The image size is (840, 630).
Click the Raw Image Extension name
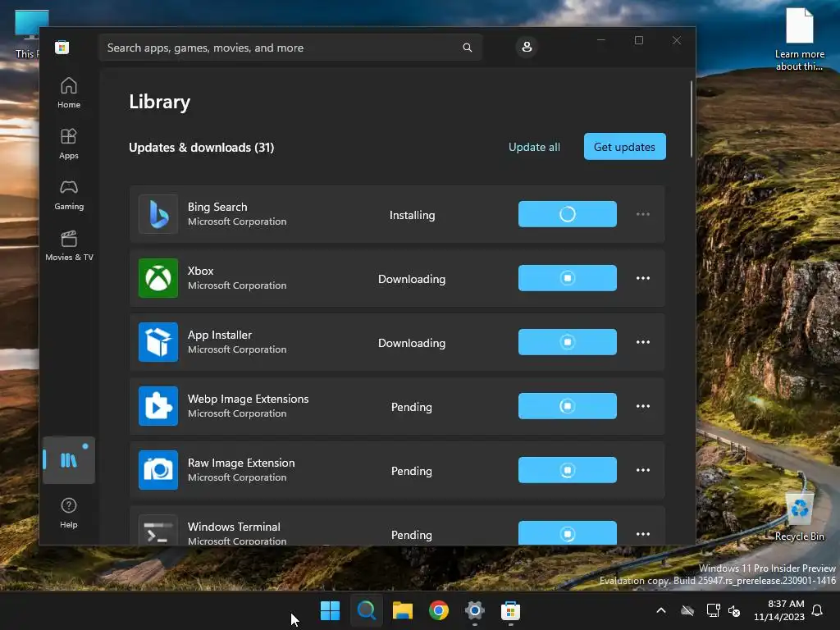point(241,463)
